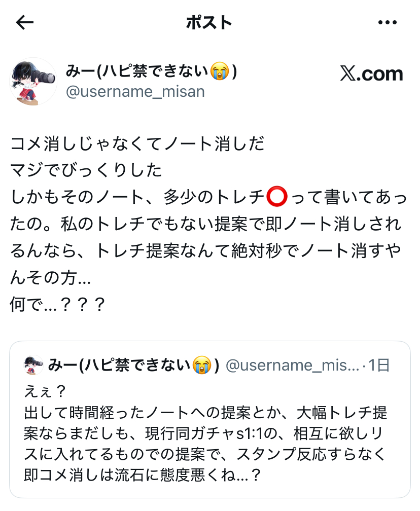Open small avatar in the quoted post
This screenshot has height=511, width=420.
(33, 365)
